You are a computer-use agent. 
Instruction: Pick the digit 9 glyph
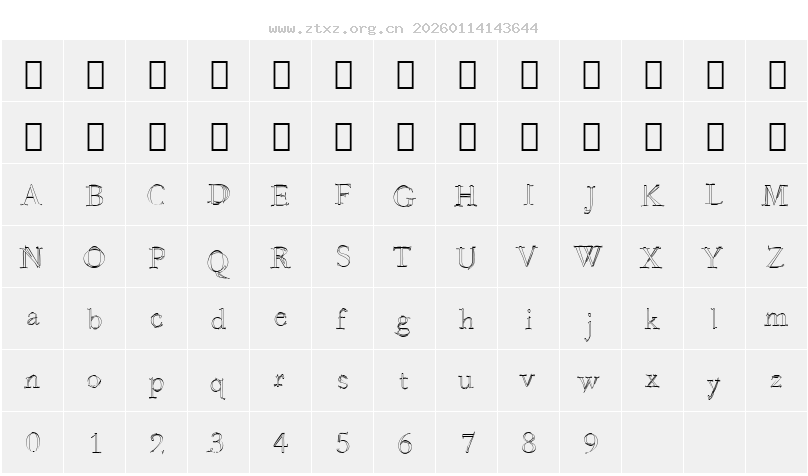[591, 442]
